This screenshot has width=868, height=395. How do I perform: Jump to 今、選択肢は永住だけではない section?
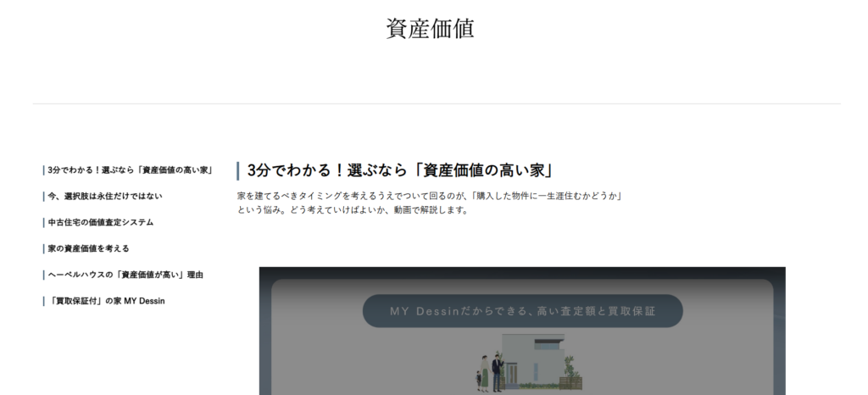pos(105,197)
